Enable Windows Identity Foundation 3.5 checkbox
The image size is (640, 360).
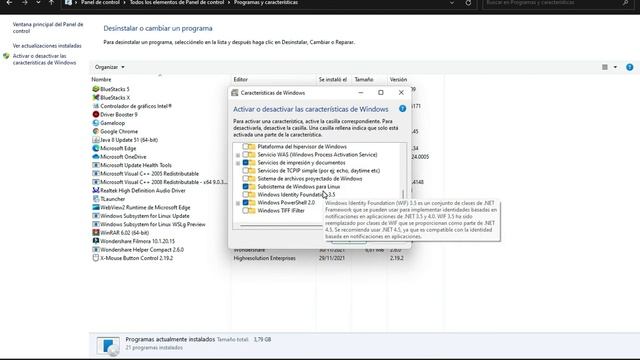click(245, 195)
